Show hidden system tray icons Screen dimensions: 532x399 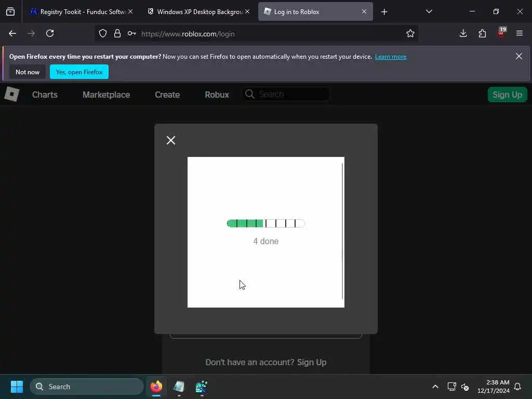pos(435,387)
